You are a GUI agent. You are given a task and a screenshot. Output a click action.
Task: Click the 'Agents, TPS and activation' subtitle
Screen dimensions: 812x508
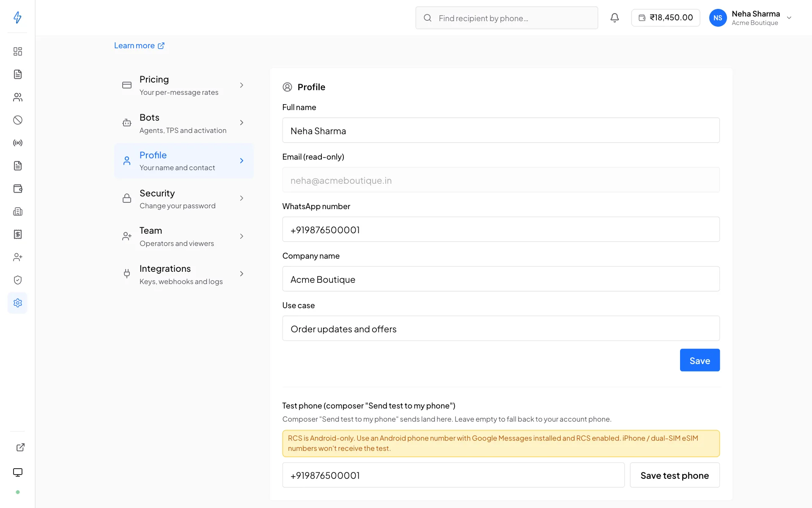[x=183, y=131]
